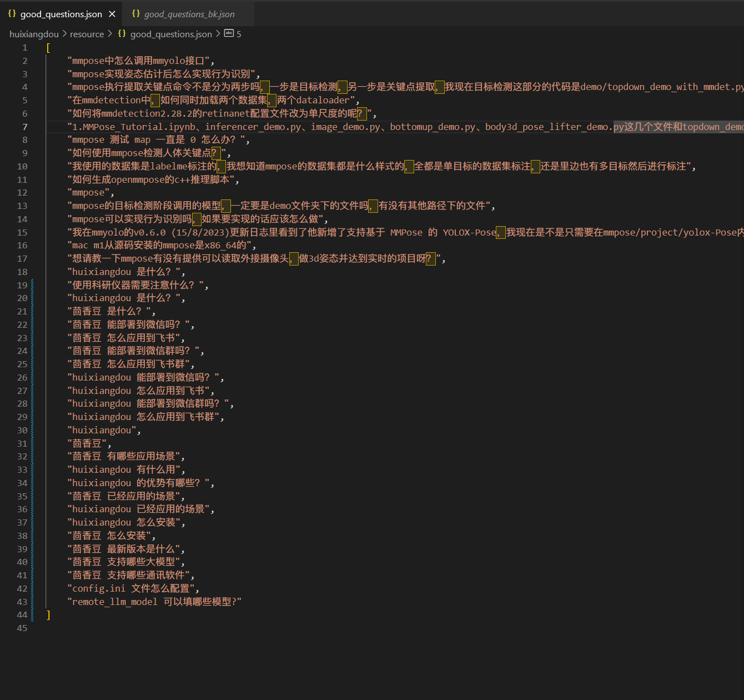Click huixiangdou breadcrumb folder

tap(34, 34)
